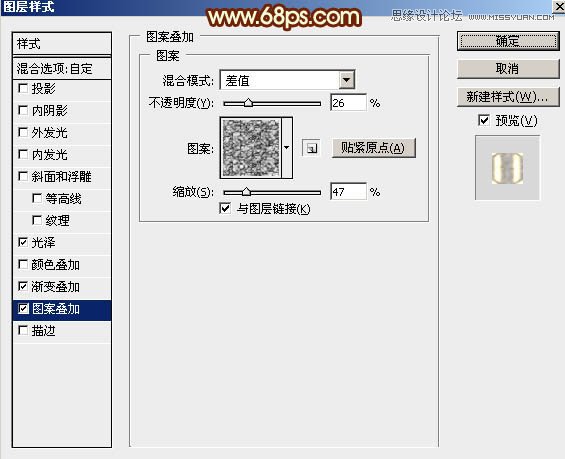The height and width of the screenshot is (459, 565).
Task: Select 描边 stroke entry label
Action: click(43, 331)
